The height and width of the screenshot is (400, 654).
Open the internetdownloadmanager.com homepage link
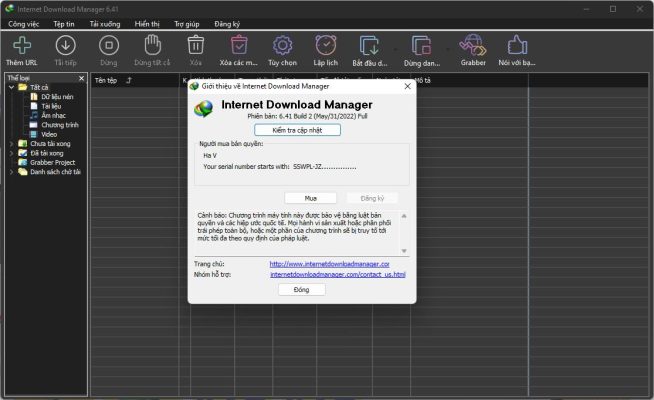click(x=329, y=264)
